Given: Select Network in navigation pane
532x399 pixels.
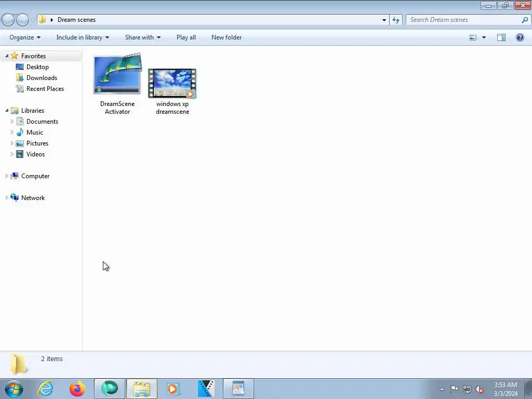Looking at the screenshot, I should pos(33,198).
